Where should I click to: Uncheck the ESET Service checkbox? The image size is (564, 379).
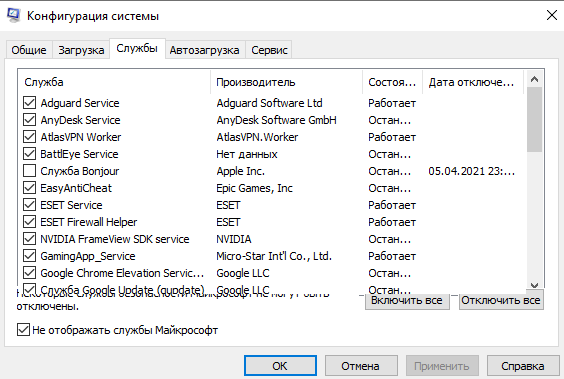click(29, 205)
